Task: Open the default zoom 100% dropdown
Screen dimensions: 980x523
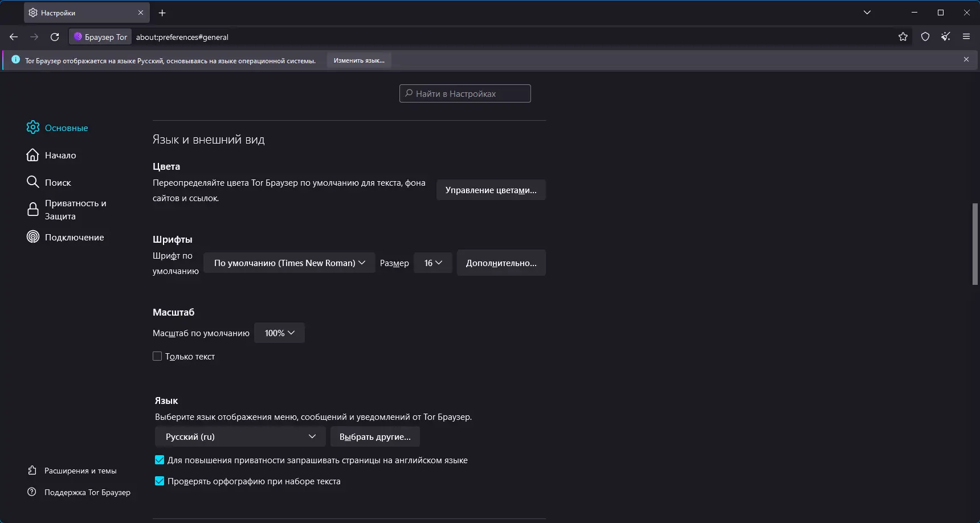Action: click(279, 333)
